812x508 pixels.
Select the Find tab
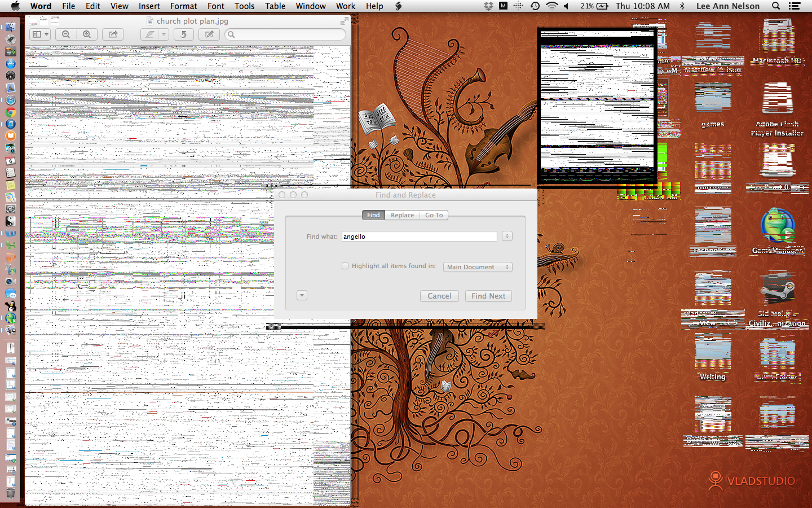[x=373, y=215]
